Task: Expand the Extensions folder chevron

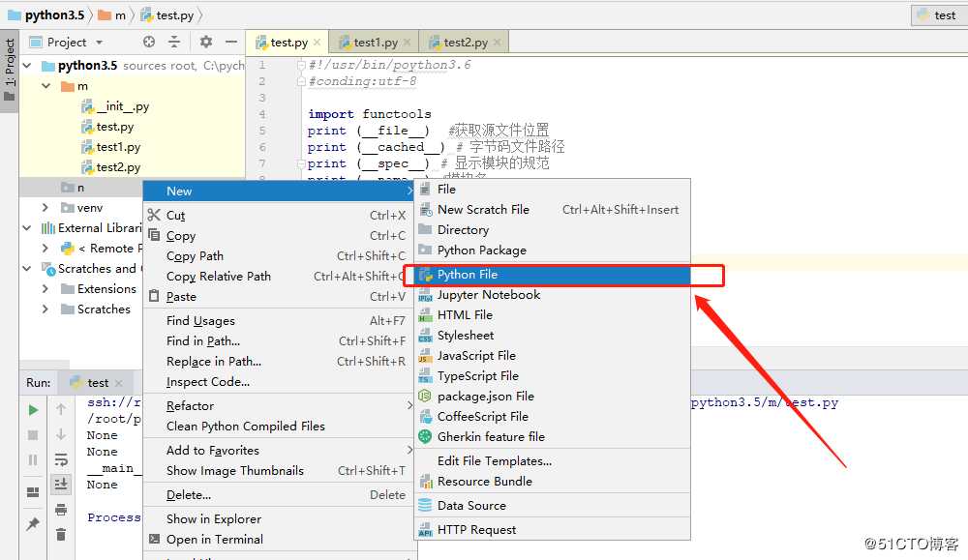Action: (x=45, y=288)
